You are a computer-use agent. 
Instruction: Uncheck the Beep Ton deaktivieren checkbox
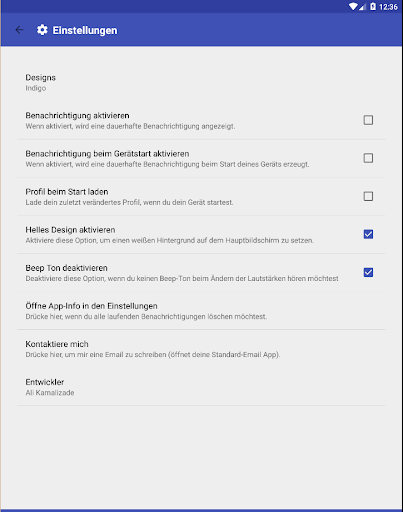(x=368, y=272)
